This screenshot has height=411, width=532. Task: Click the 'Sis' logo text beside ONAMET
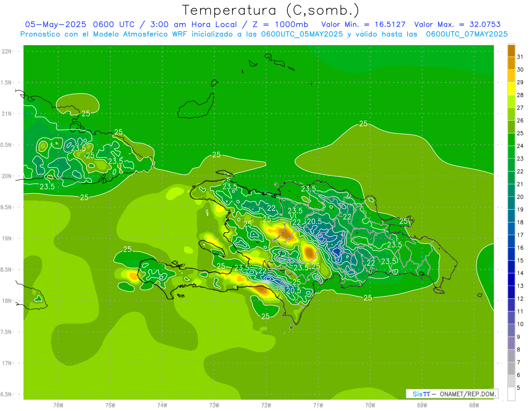pyautogui.click(x=417, y=394)
